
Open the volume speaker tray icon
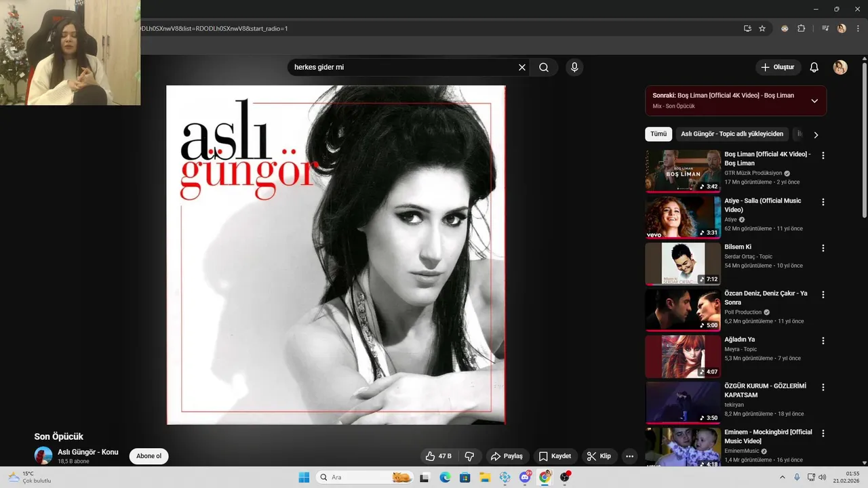823,477
